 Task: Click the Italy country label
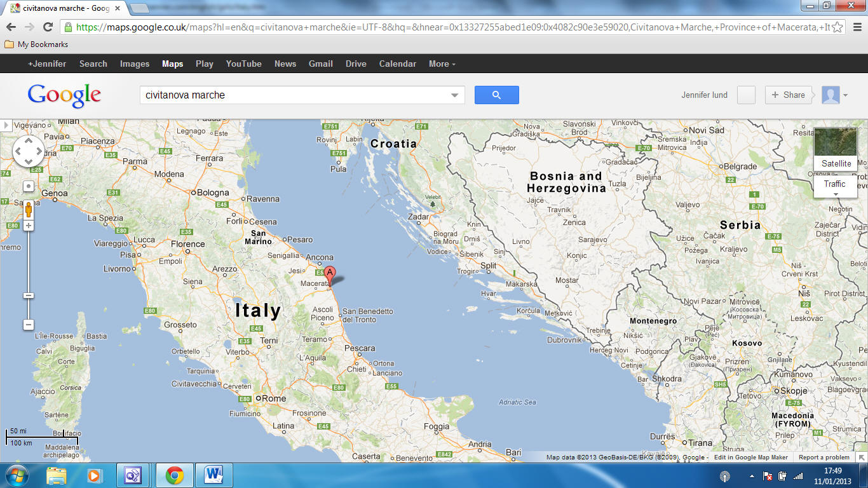tap(258, 311)
